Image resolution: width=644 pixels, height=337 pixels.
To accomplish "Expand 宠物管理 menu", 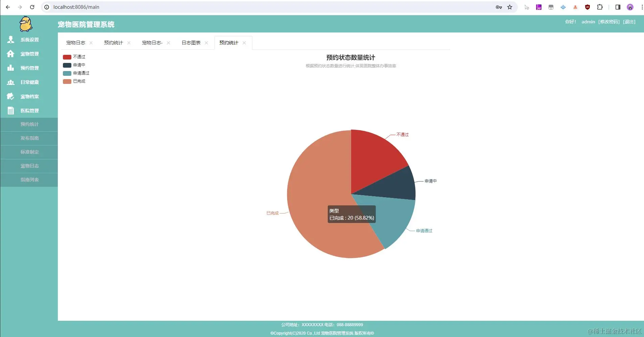I will tap(29, 54).
